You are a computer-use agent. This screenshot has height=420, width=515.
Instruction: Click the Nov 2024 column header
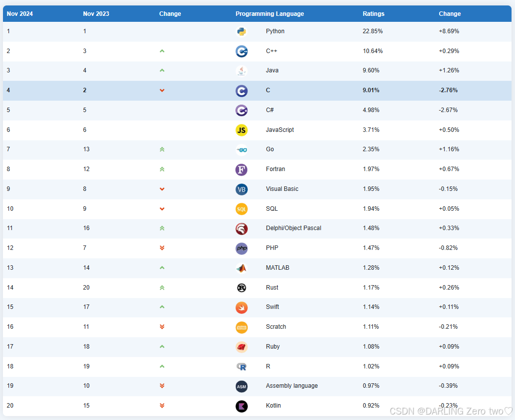tap(20, 14)
